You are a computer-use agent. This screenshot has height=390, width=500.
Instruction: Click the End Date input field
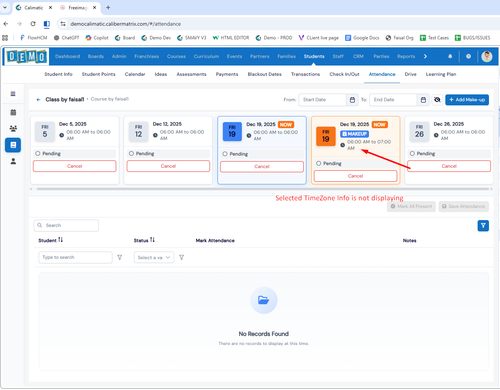pos(393,100)
